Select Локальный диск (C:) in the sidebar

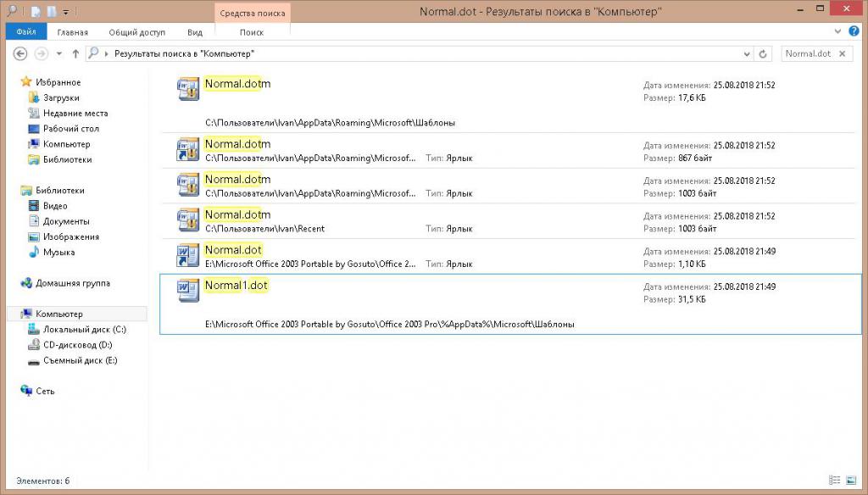point(84,329)
